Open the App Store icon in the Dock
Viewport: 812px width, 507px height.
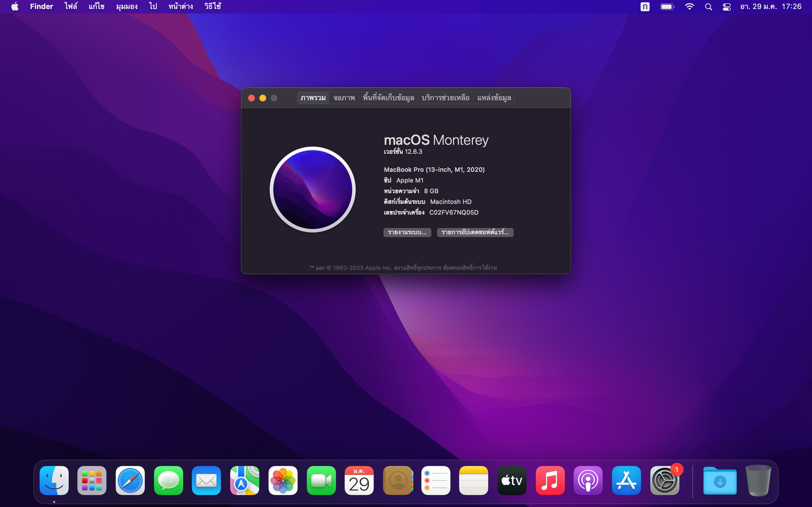626,481
